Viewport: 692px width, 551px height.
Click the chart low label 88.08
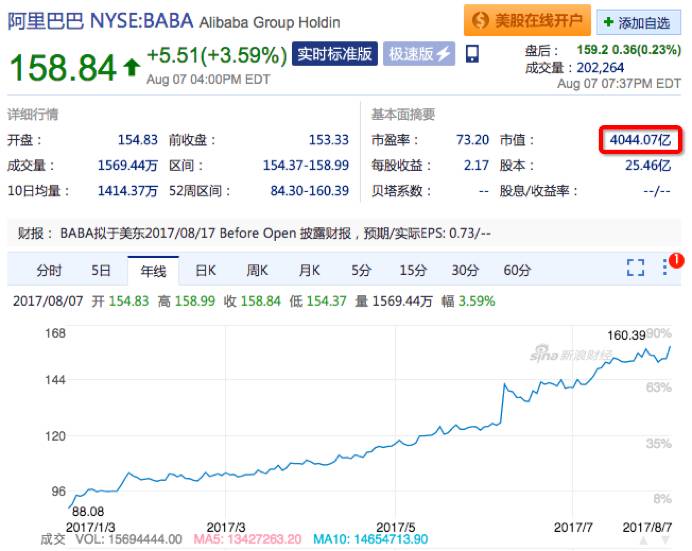point(88,511)
